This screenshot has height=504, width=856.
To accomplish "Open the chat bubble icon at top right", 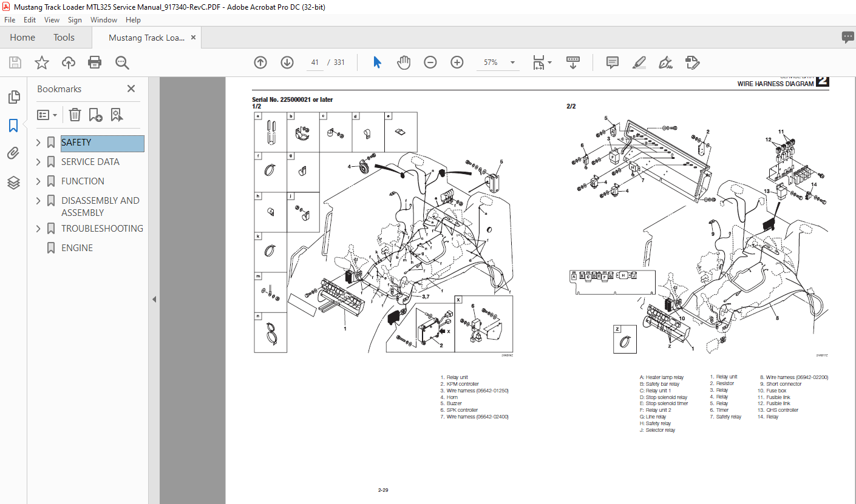I will pos(848,38).
